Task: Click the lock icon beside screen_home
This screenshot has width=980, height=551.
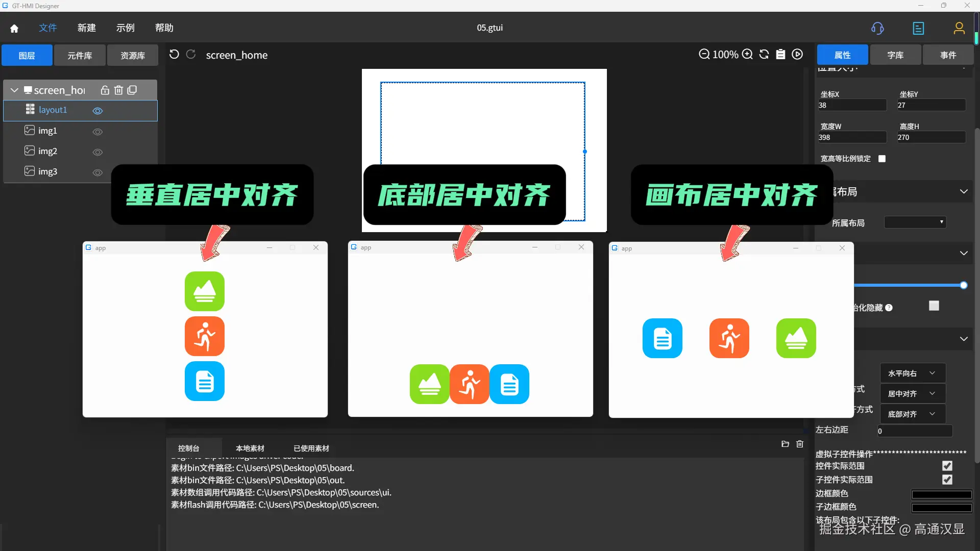Action: coord(105,90)
